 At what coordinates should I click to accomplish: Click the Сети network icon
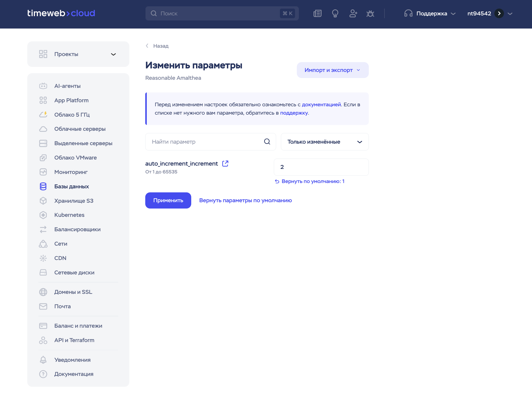pyautogui.click(x=43, y=244)
